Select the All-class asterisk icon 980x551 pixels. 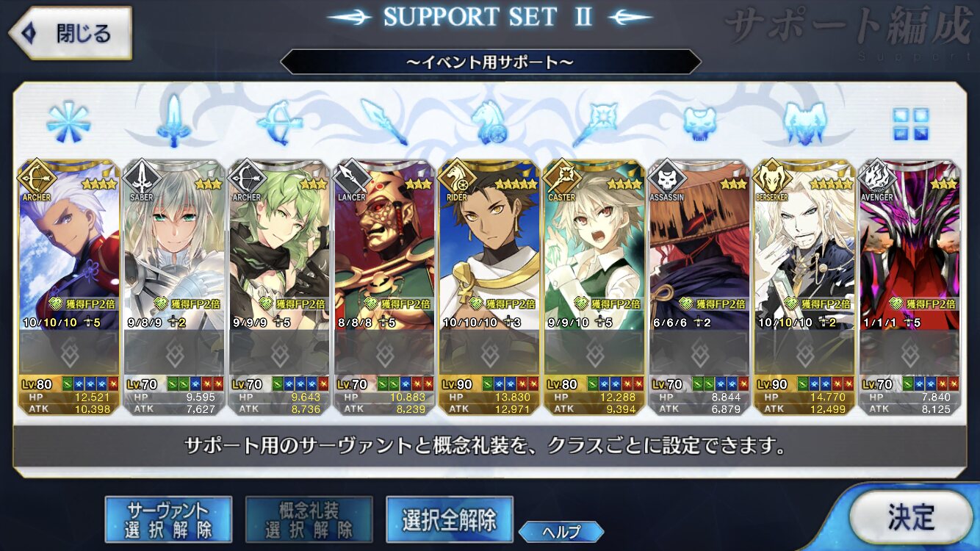[68, 122]
